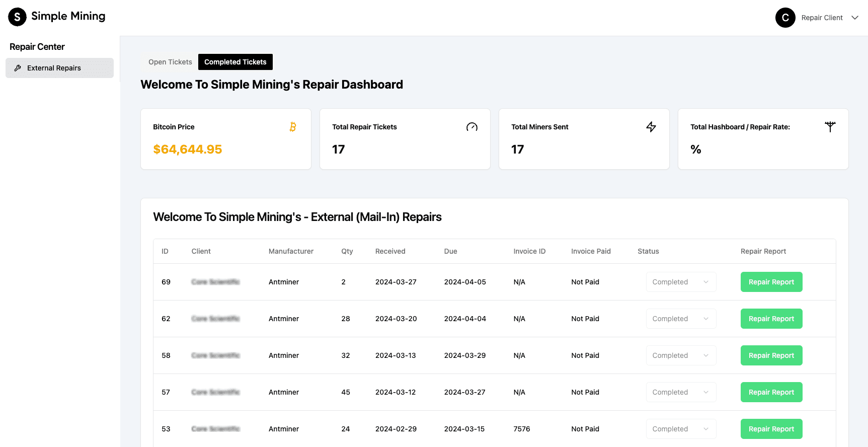Click the blurred client name for ticket 58

[216, 355]
